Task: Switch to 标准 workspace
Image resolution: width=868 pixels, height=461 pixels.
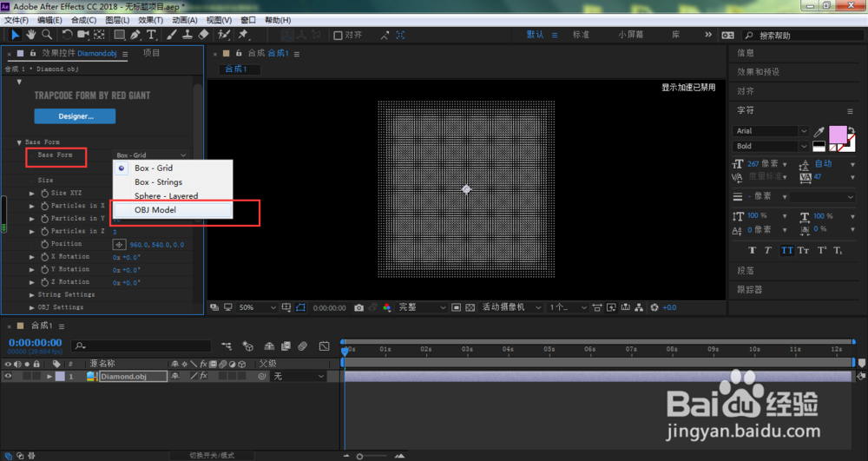Action: (581, 35)
